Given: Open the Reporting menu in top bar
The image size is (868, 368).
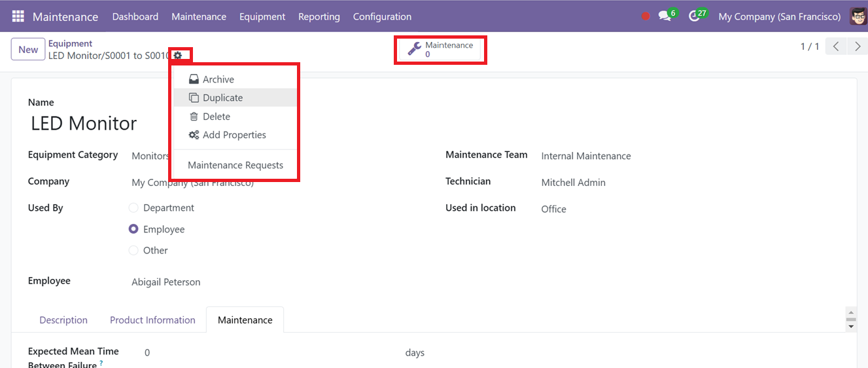Looking at the screenshot, I should (x=319, y=16).
